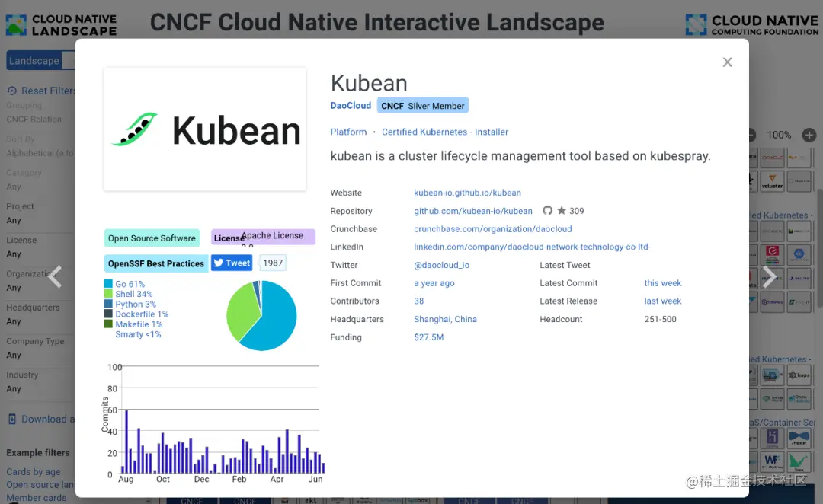Click the headcount value 251-500
Image resolution: width=823 pixels, height=504 pixels.
tap(660, 319)
